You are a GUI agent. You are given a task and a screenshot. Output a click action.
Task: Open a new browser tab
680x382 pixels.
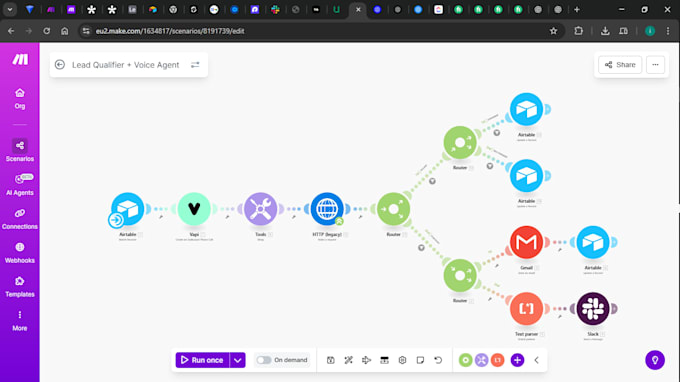[x=577, y=10]
